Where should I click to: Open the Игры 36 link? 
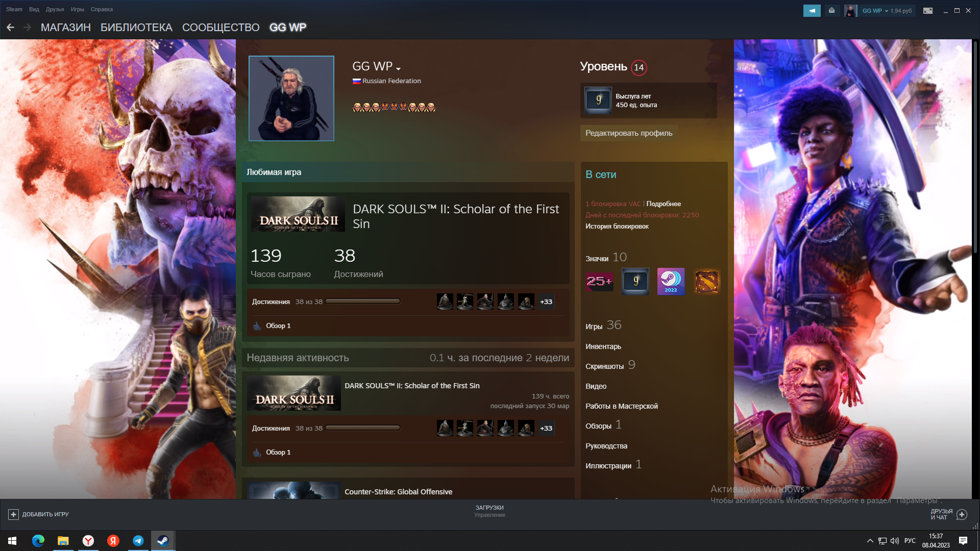tap(603, 325)
